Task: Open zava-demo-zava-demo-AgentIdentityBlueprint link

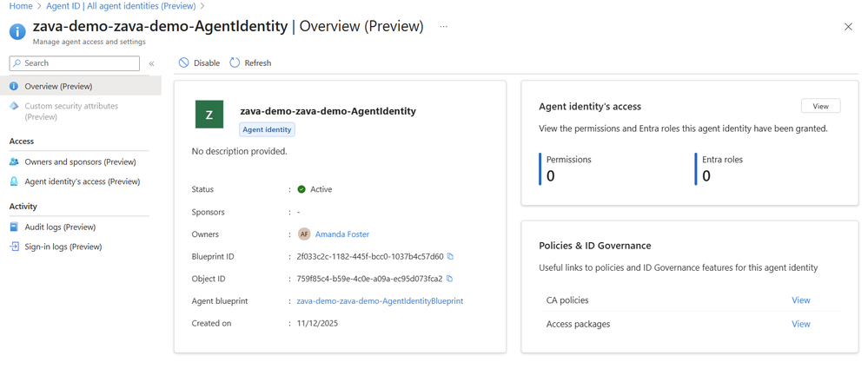Action: point(380,301)
